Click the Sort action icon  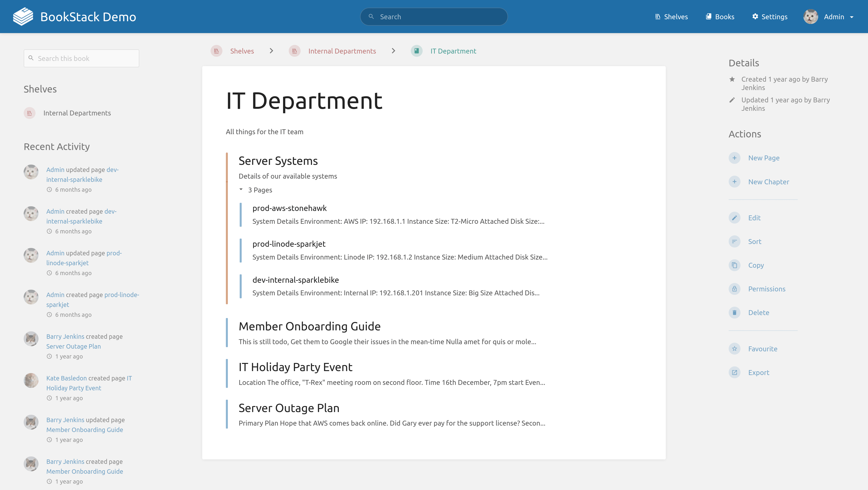point(734,242)
